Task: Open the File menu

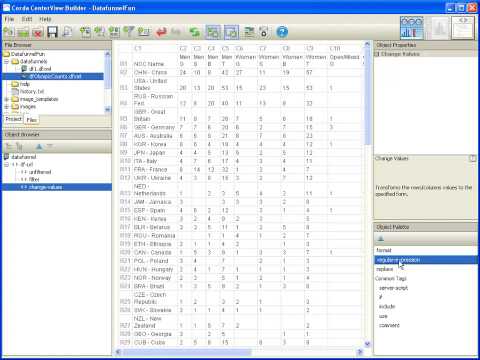Action: pos(9,19)
